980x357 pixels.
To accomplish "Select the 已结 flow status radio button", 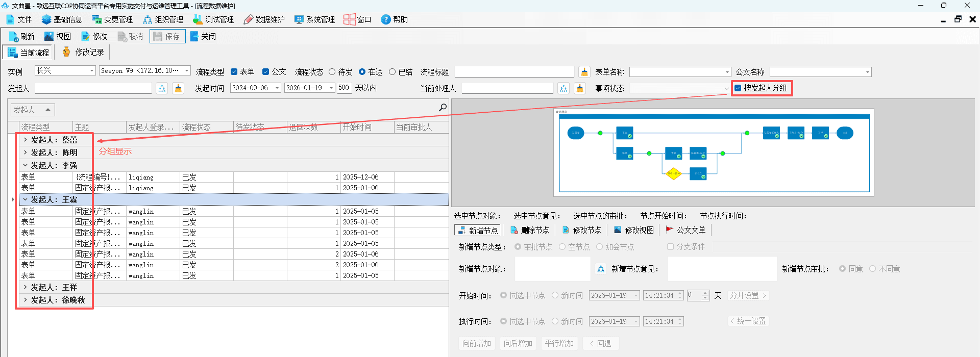I will pos(392,72).
